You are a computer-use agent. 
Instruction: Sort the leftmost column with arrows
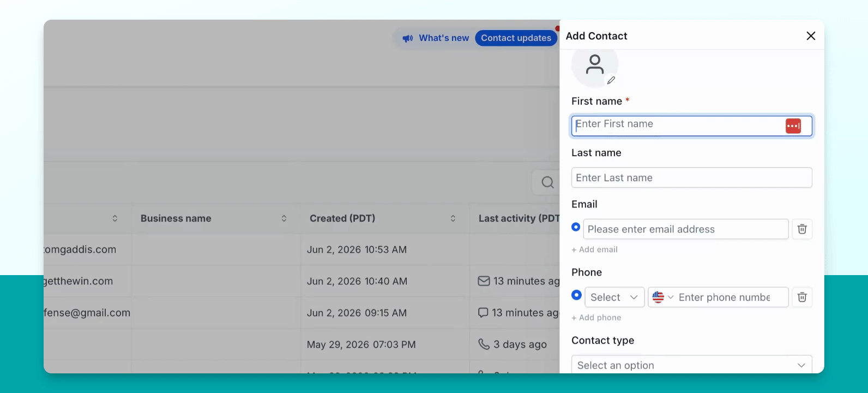115,218
